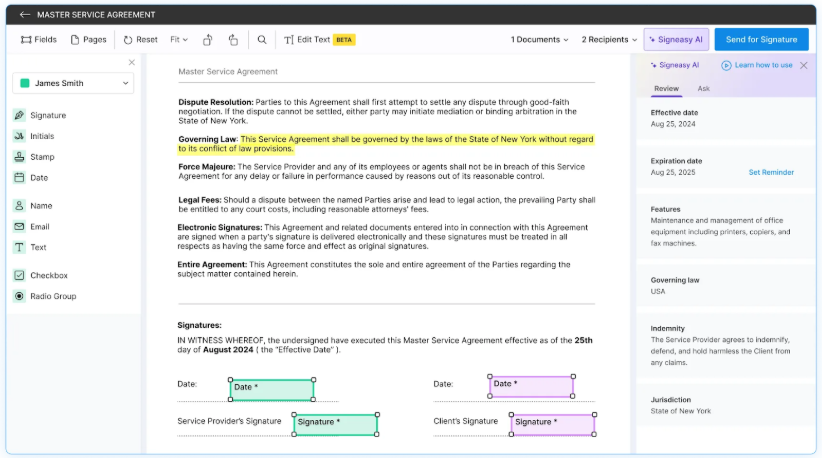822x458 pixels.
Task: Open the James Smith recipient dropdown
Action: 73,83
